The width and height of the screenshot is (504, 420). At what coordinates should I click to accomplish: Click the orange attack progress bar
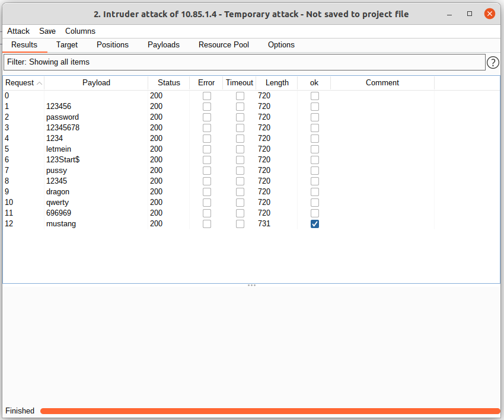[x=270, y=411]
